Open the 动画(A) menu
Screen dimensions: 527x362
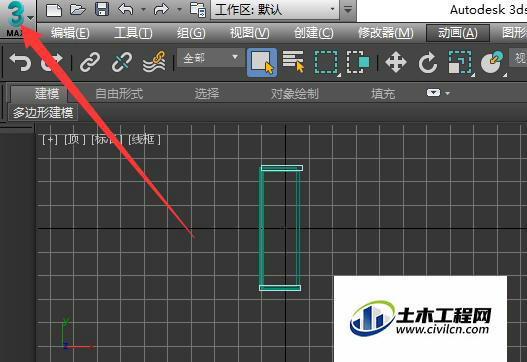pos(458,33)
